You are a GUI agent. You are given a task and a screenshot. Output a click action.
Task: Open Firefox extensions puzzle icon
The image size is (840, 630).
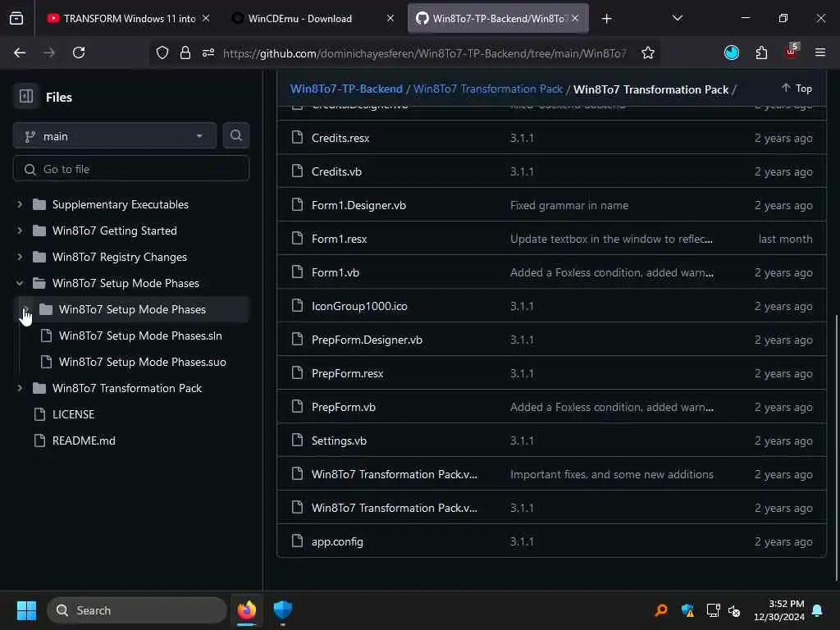point(761,52)
